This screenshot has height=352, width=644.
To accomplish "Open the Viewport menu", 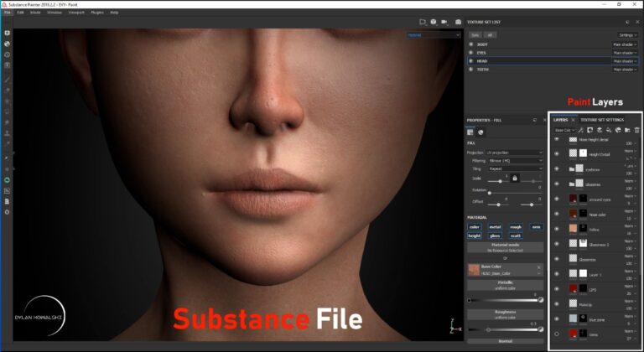I will point(76,13).
